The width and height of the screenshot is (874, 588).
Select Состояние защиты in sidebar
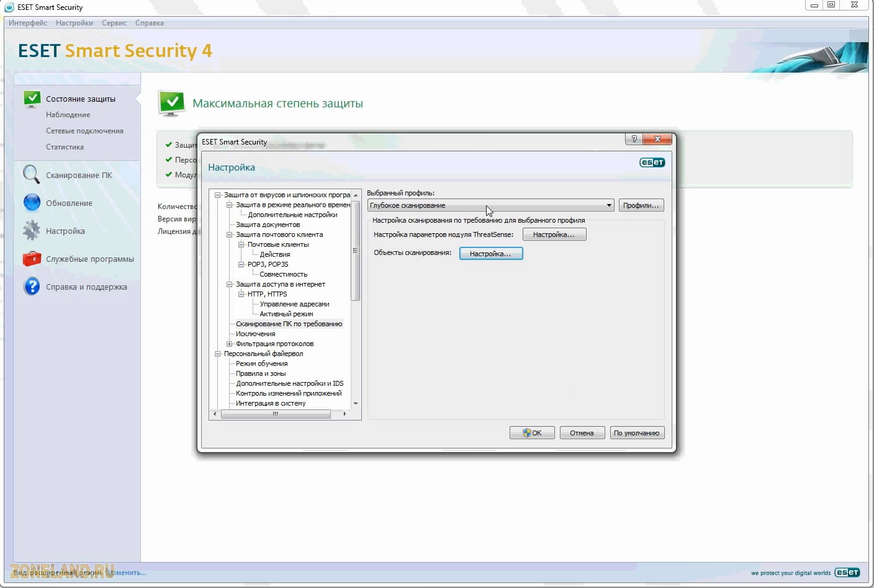pos(81,99)
